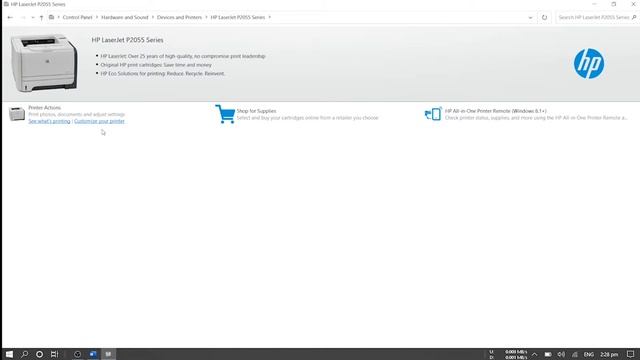Click the ENG language indicator
The image size is (640, 360).
coord(589,354)
